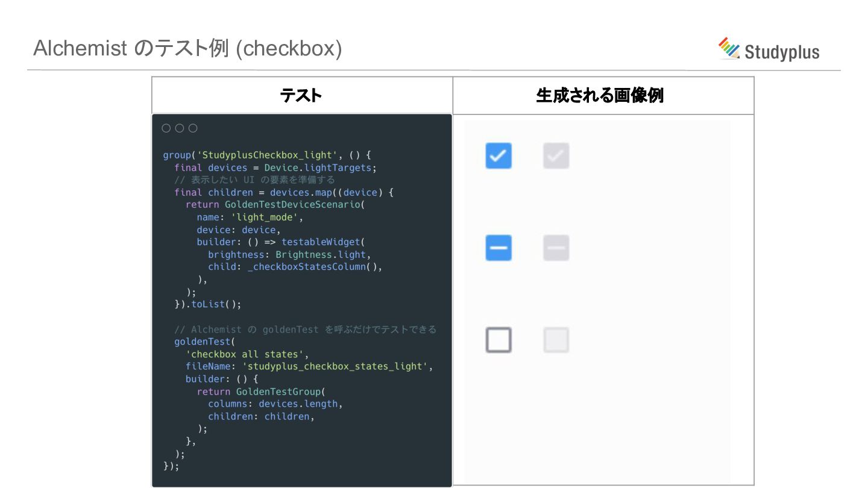Click the slide title 'Alchemist のテスト例 (checkbox)'
This screenshot has width=868, height=488.
(187, 49)
